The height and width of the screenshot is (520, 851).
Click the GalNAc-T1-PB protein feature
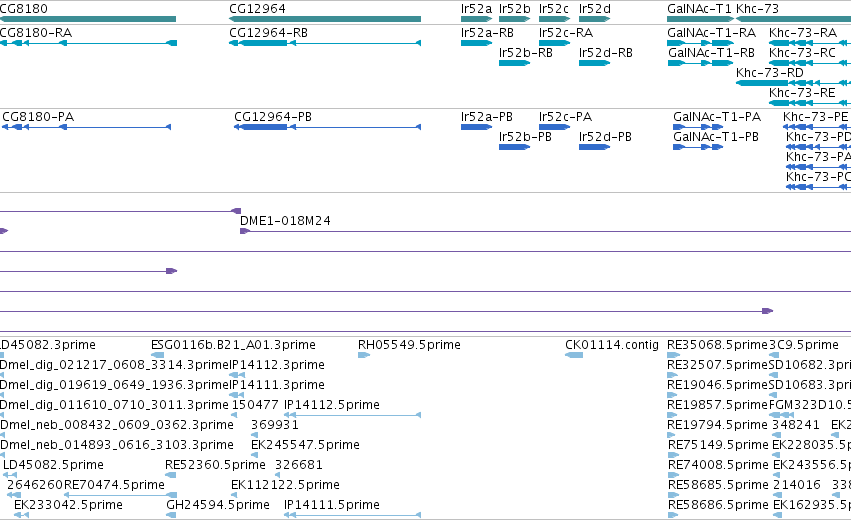698,147
